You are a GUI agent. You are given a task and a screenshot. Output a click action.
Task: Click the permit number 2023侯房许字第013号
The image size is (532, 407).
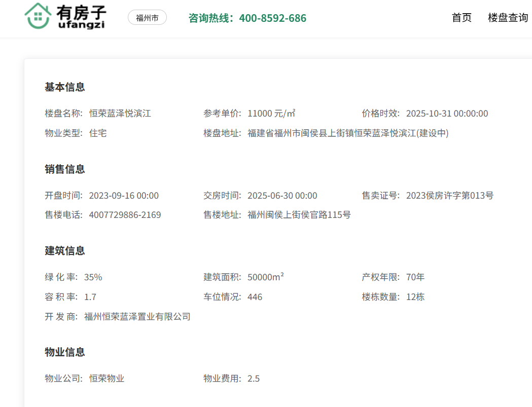pyautogui.click(x=449, y=196)
